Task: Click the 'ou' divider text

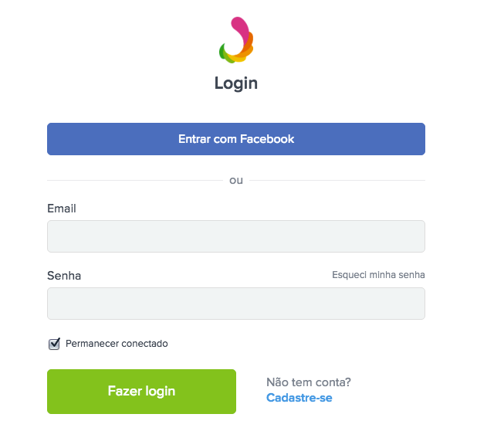Action: tap(236, 180)
